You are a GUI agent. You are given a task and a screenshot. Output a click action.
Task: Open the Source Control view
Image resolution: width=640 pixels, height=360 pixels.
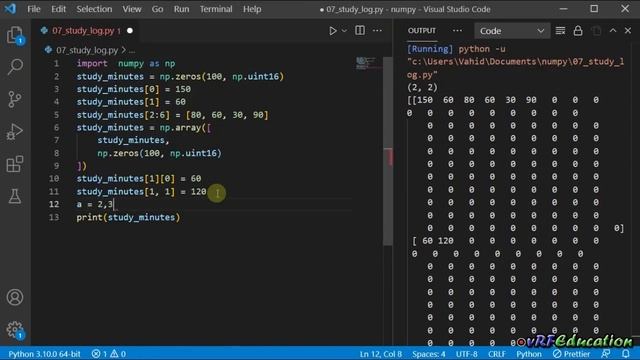coord(15,99)
